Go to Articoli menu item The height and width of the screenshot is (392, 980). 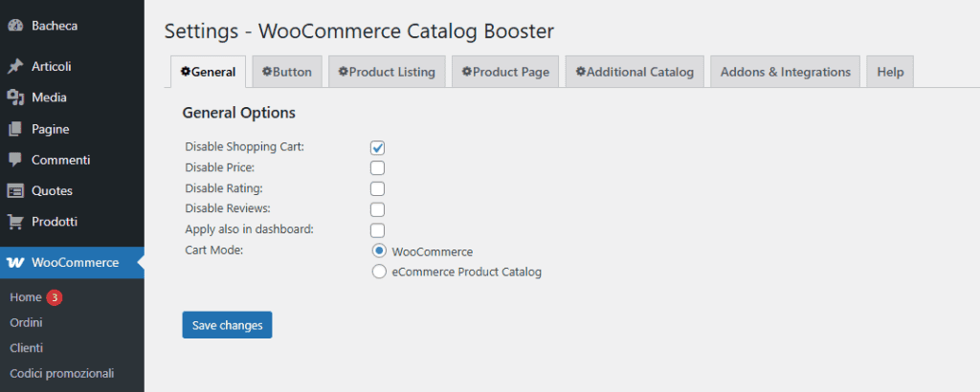click(52, 67)
